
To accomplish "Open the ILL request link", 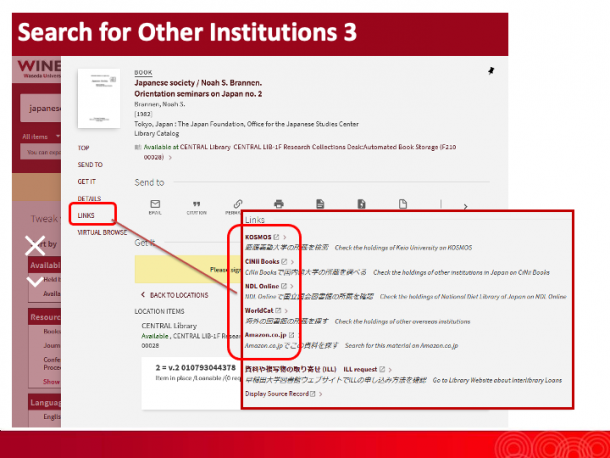I will coord(360,369).
